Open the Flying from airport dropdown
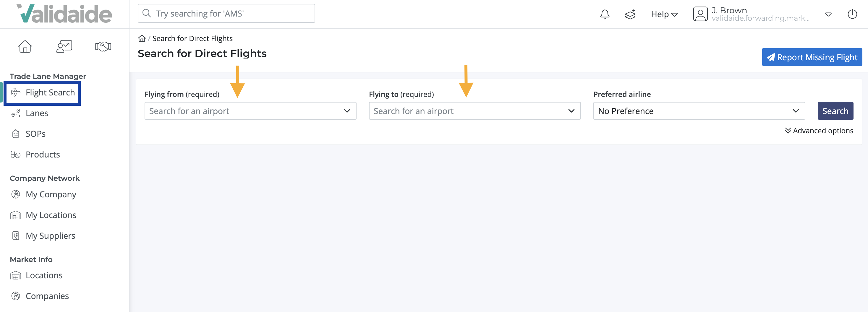The image size is (868, 312). [250, 111]
